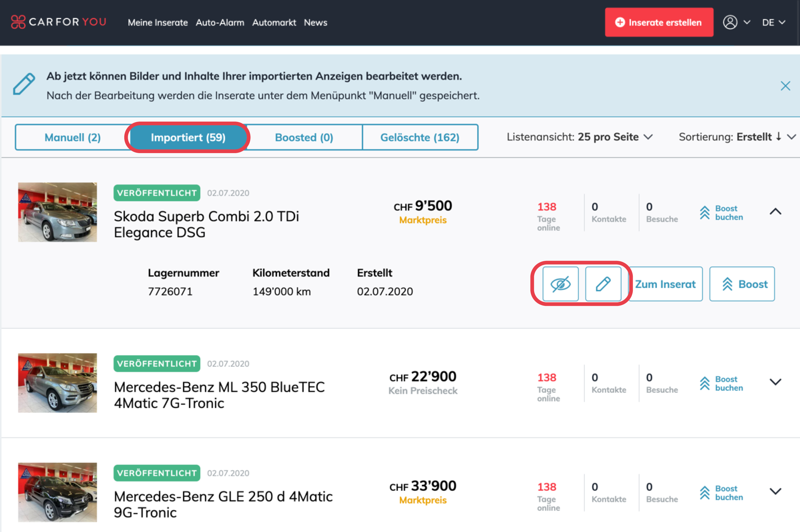Select the Importiert (59) tab

click(188, 137)
